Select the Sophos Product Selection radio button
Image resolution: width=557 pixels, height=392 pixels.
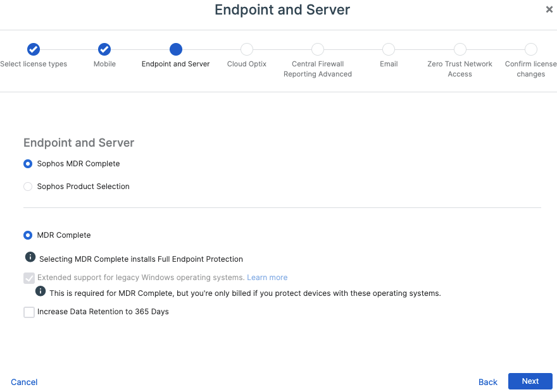tap(27, 186)
